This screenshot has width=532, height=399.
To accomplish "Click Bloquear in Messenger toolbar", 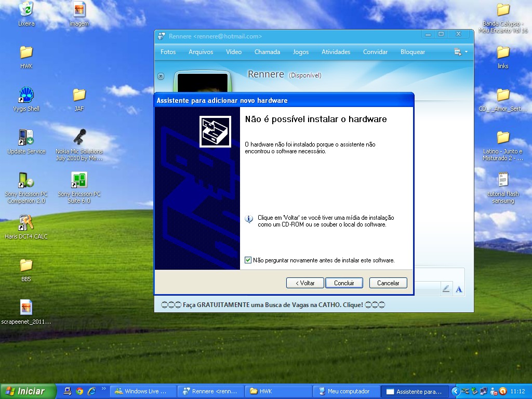I will pos(413,52).
